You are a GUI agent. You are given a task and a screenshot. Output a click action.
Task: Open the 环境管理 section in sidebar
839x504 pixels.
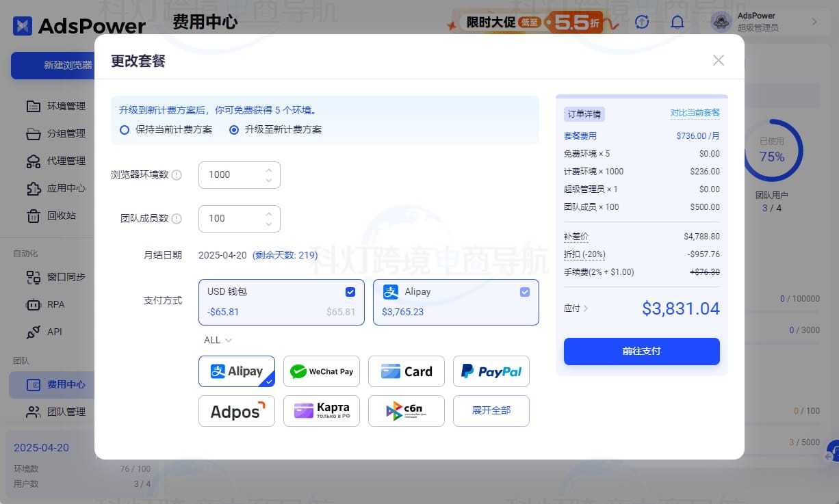tap(63, 106)
